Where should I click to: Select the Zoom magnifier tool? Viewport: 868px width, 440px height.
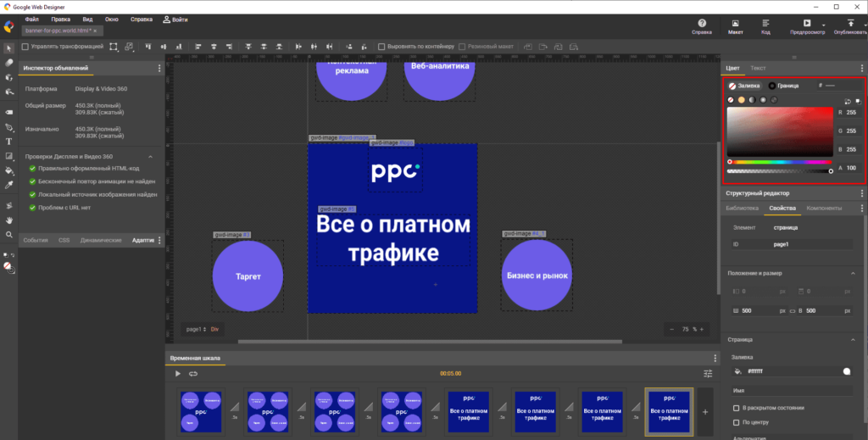point(8,235)
